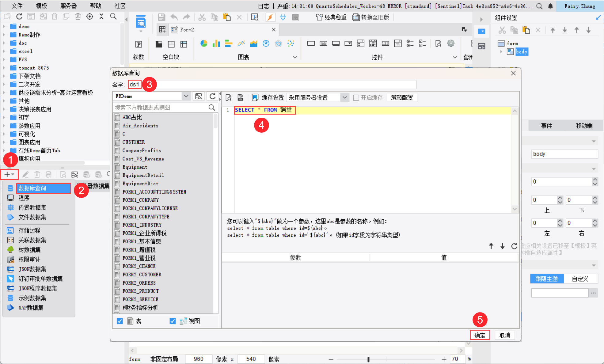Expand the 图表 section dropdown arrow
Viewport: 604px width, 364px height.
295,57
